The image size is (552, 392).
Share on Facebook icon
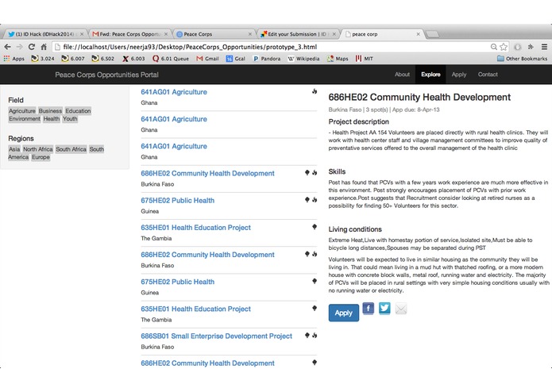[369, 309]
